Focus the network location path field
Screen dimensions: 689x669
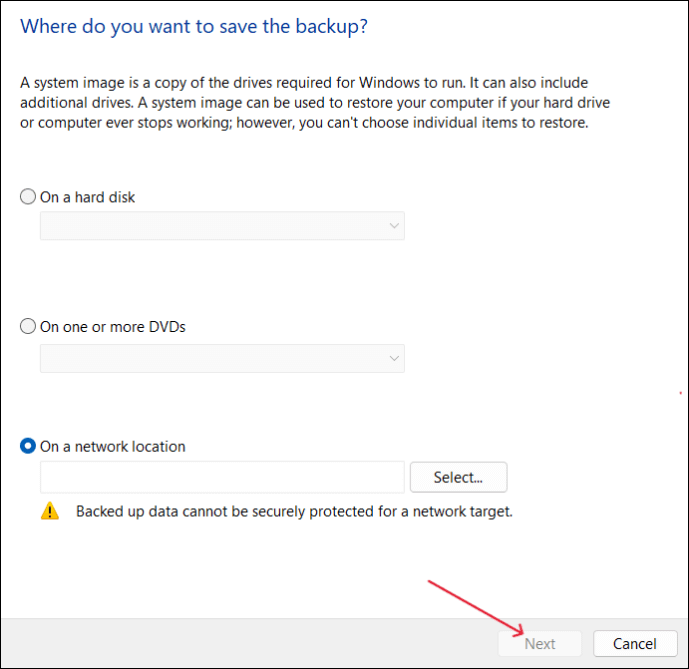point(222,478)
